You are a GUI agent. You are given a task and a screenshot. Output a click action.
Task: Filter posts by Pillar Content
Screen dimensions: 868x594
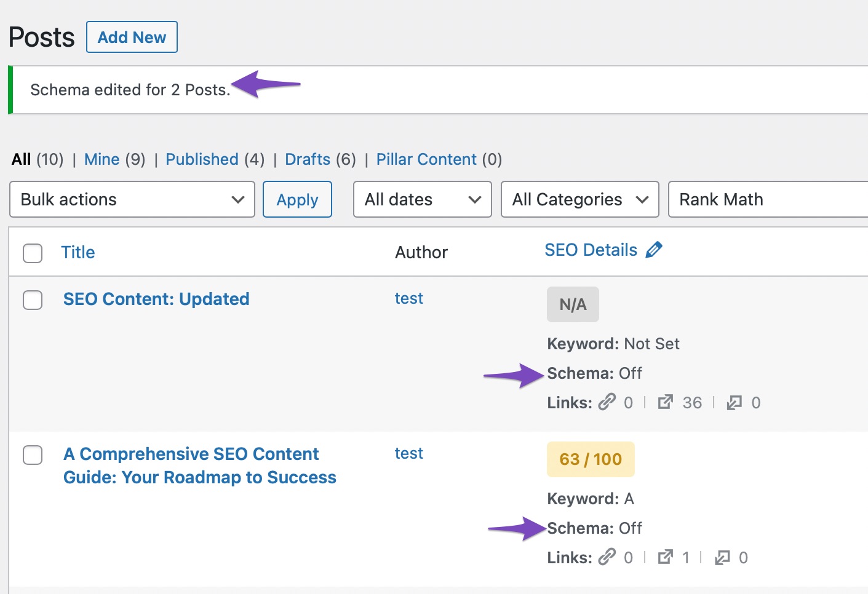(x=426, y=159)
